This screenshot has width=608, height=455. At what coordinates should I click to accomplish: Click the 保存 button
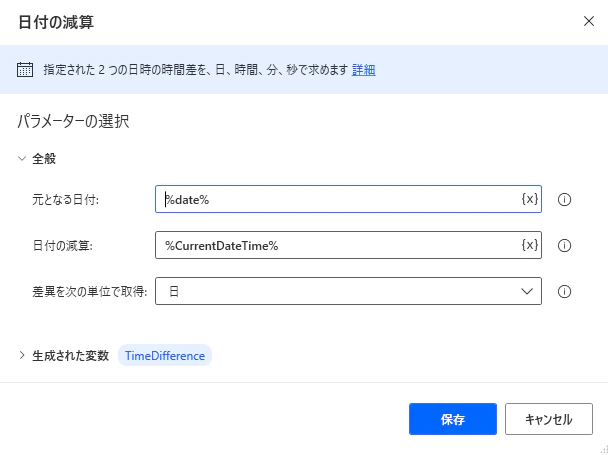(x=453, y=419)
